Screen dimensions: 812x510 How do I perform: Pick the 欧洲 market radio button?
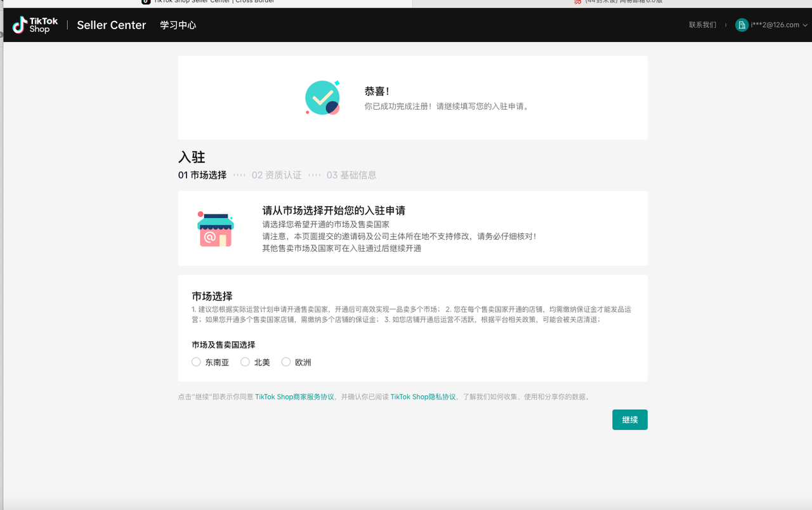pyautogui.click(x=286, y=362)
